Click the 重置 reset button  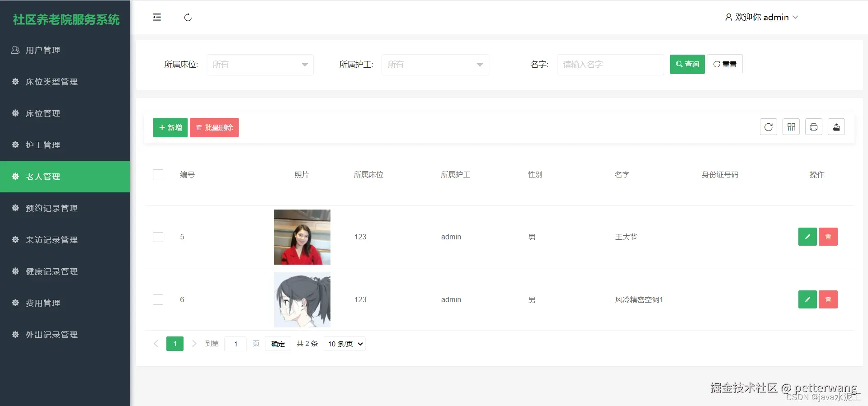click(725, 64)
